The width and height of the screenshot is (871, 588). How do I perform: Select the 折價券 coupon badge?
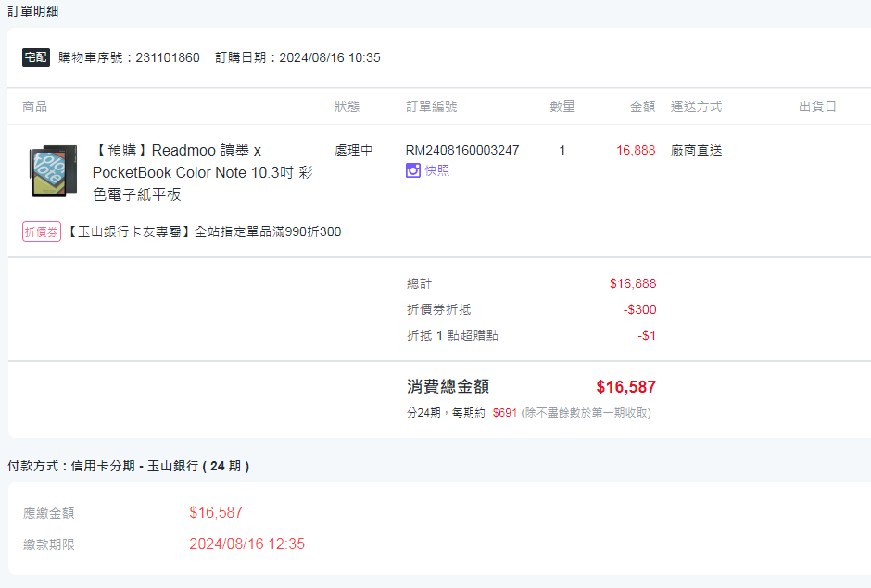[x=42, y=231]
